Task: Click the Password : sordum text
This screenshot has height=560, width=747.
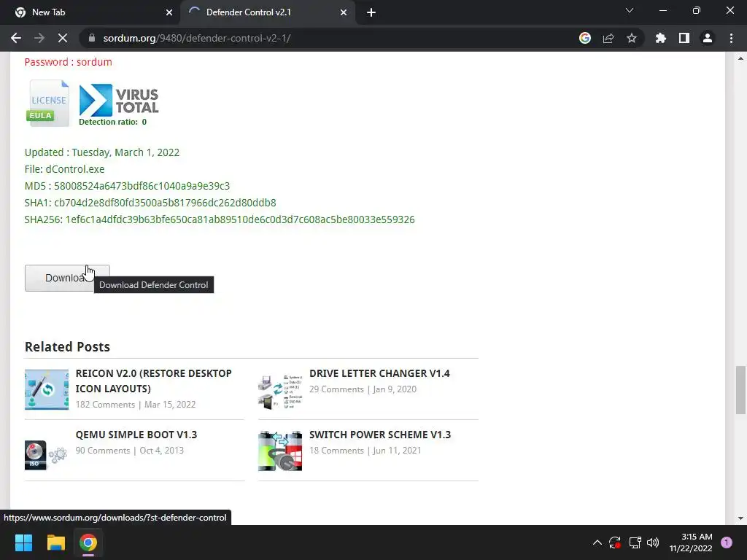Action: (x=68, y=62)
